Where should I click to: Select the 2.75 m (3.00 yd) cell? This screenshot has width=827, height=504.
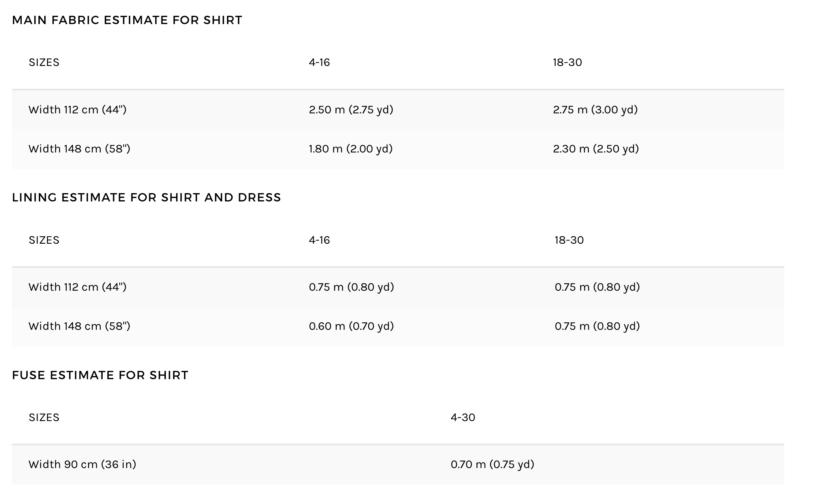point(595,110)
